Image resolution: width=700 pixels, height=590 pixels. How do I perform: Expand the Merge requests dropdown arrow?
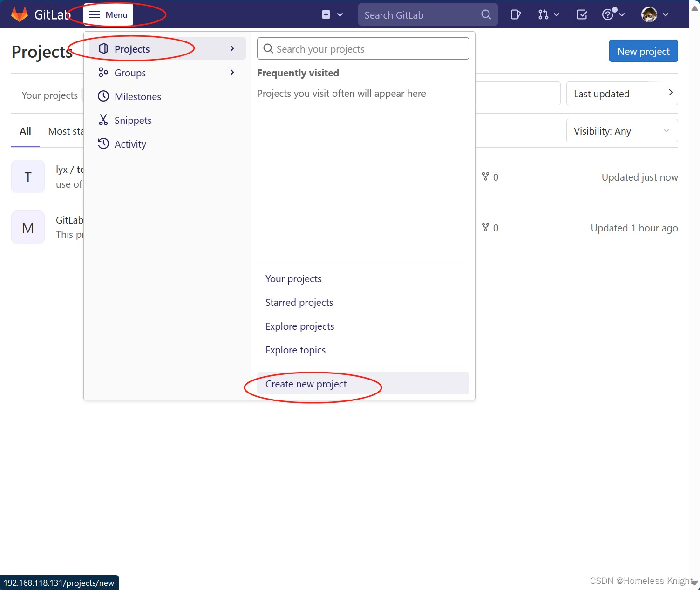tap(557, 15)
